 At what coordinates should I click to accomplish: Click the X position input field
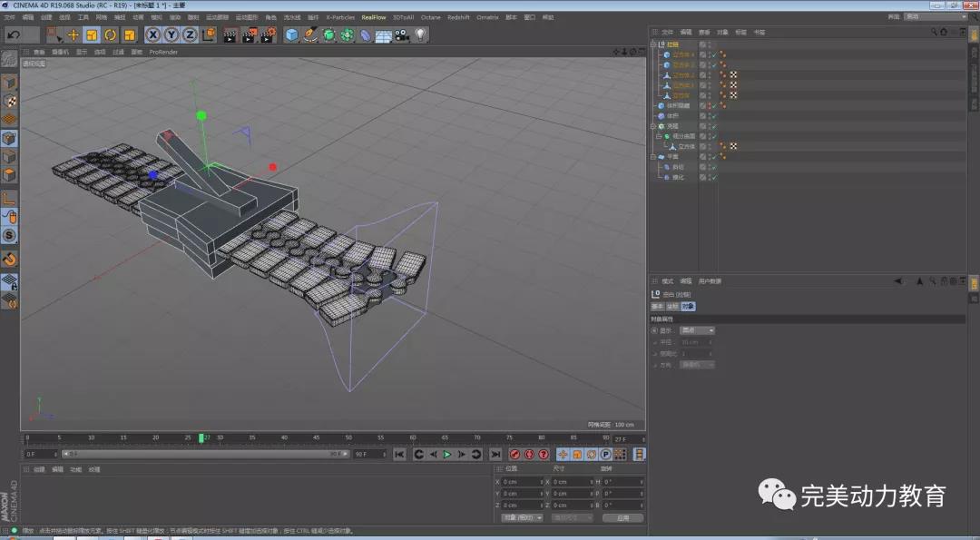(522, 482)
